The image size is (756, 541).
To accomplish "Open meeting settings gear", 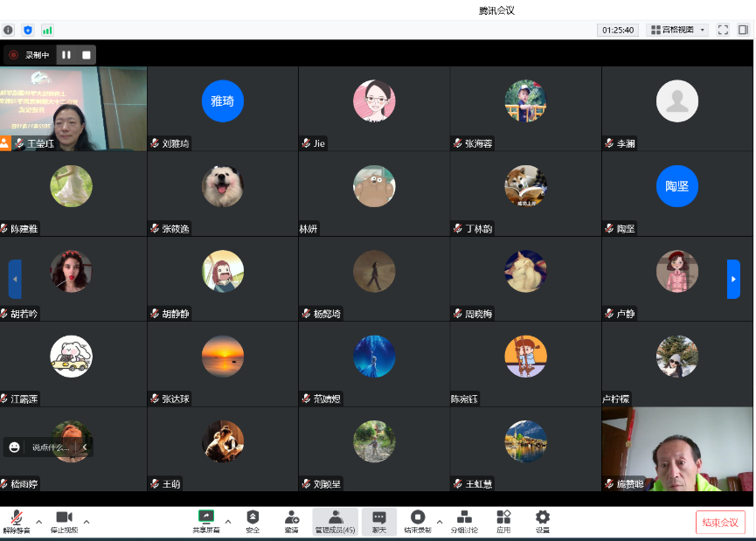I will (543, 518).
